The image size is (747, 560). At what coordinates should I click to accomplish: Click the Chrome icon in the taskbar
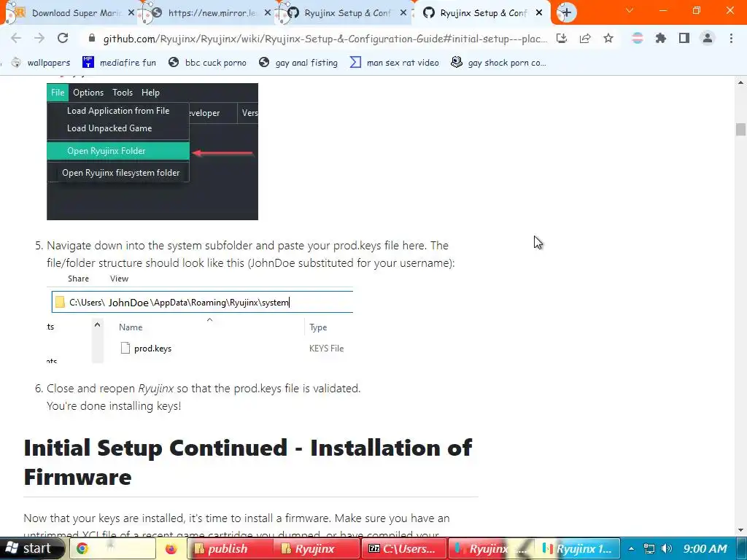[82, 548]
